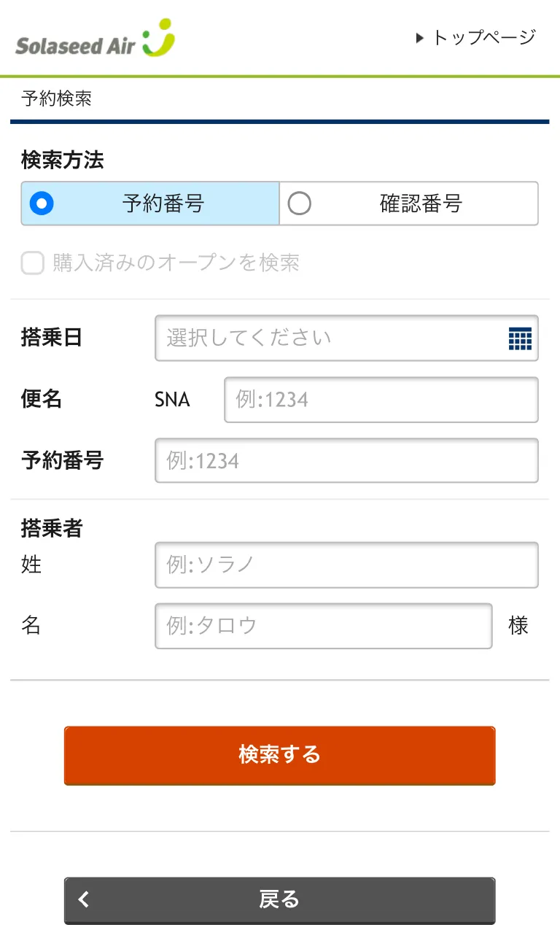Click the 予約検索 page heading
Viewport: 560px width, 949px height.
pyautogui.click(x=57, y=98)
